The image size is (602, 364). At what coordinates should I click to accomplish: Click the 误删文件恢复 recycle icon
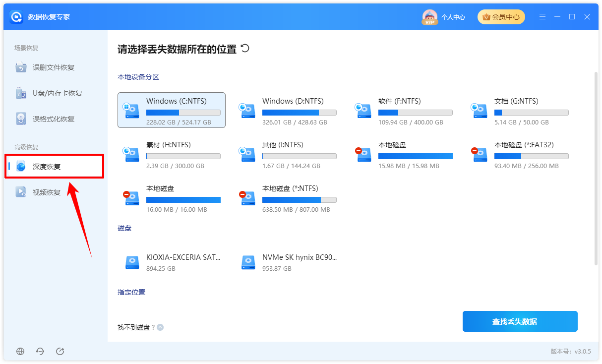21,67
